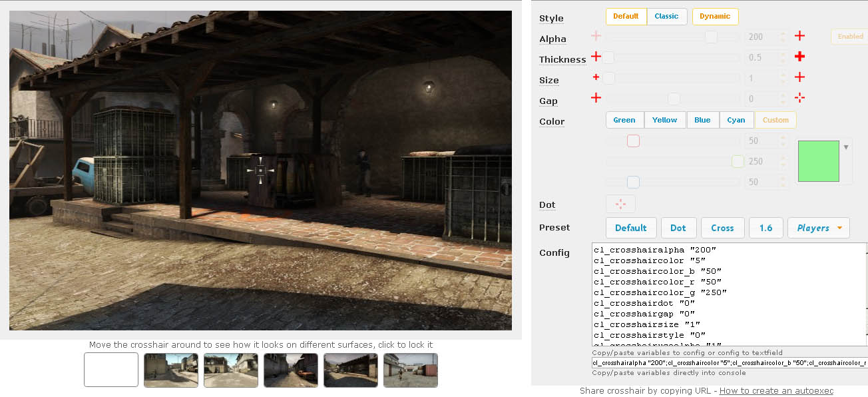
Task: Choose the Cyan crosshair color
Action: coord(736,120)
